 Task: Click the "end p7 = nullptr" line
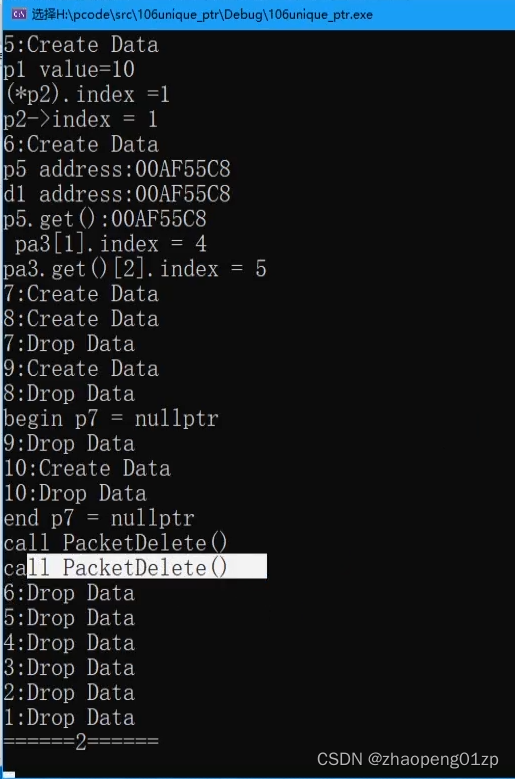99,518
